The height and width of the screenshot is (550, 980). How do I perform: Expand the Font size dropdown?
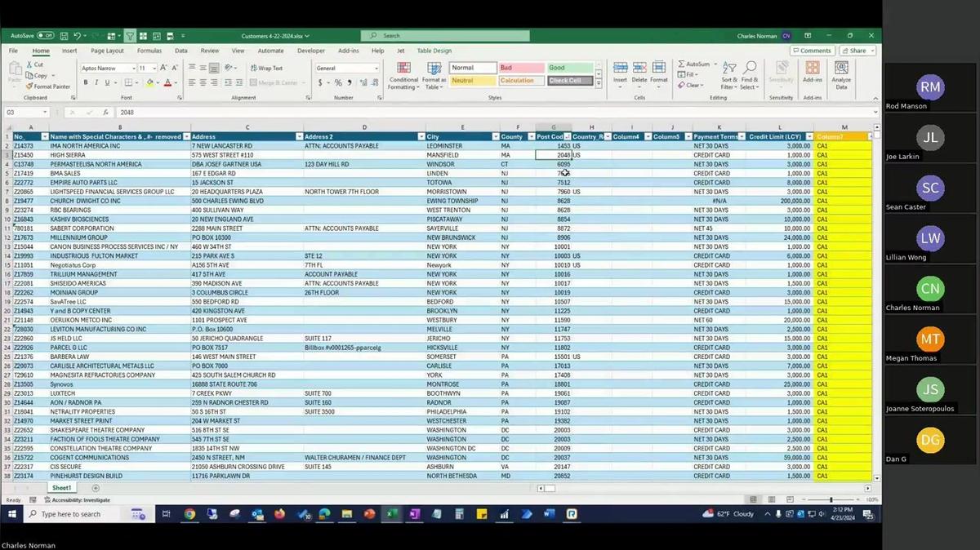click(154, 67)
